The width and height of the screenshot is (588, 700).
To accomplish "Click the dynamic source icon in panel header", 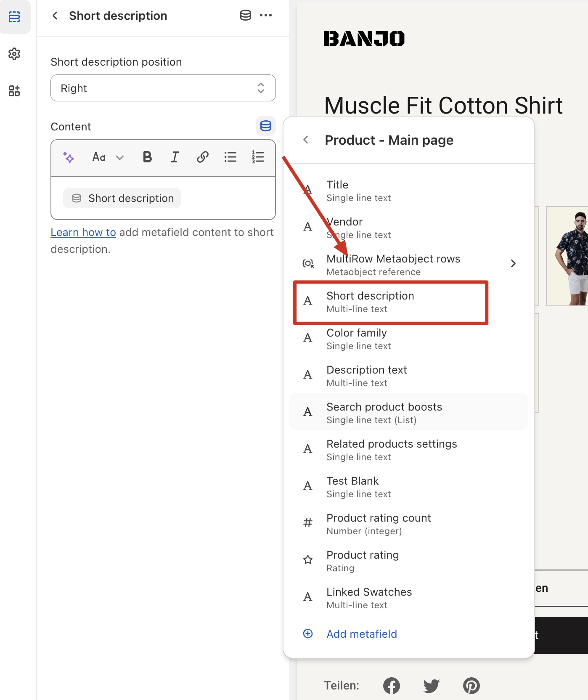I will (x=246, y=16).
